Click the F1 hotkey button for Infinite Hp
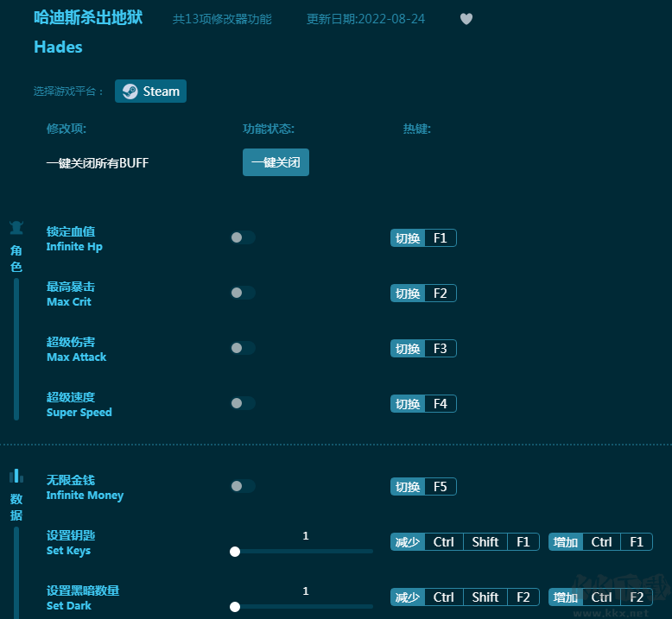672x619 pixels. pyautogui.click(x=423, y=238)
